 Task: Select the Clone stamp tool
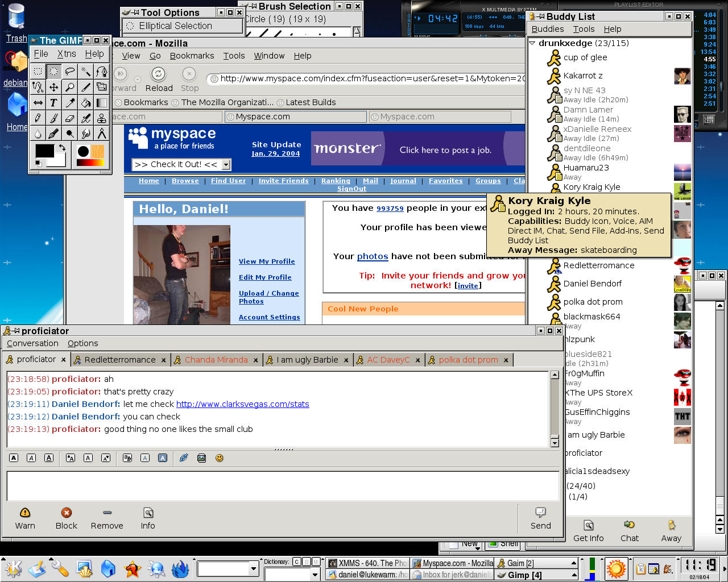101,118
